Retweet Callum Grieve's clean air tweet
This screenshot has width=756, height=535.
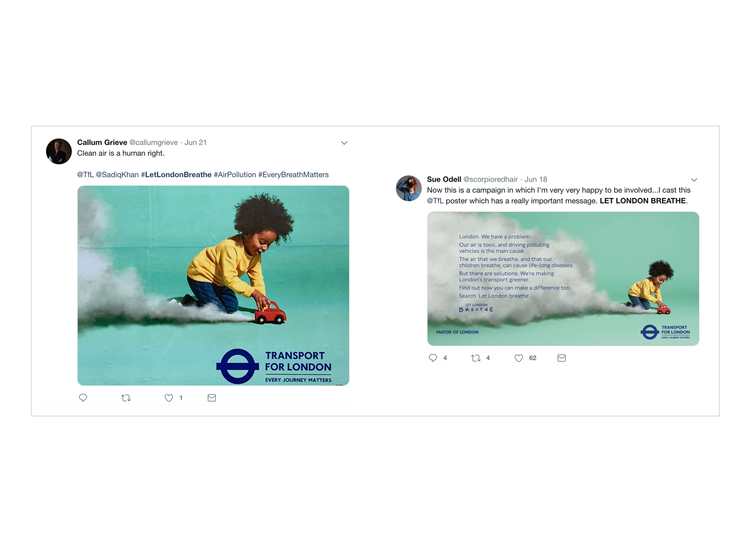[126, 398]
